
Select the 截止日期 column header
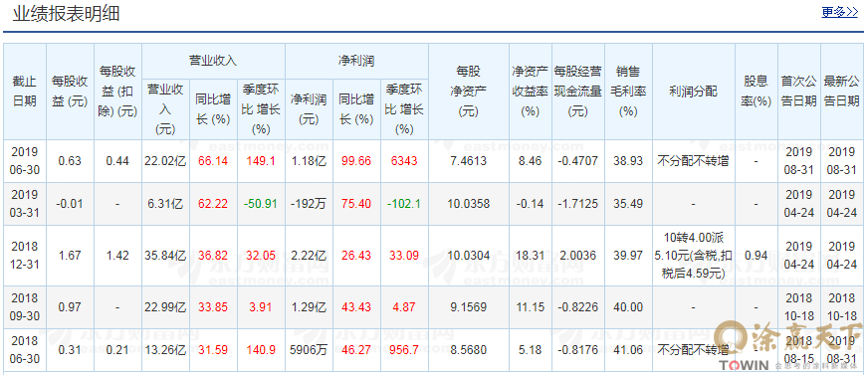tap(25, 92)
